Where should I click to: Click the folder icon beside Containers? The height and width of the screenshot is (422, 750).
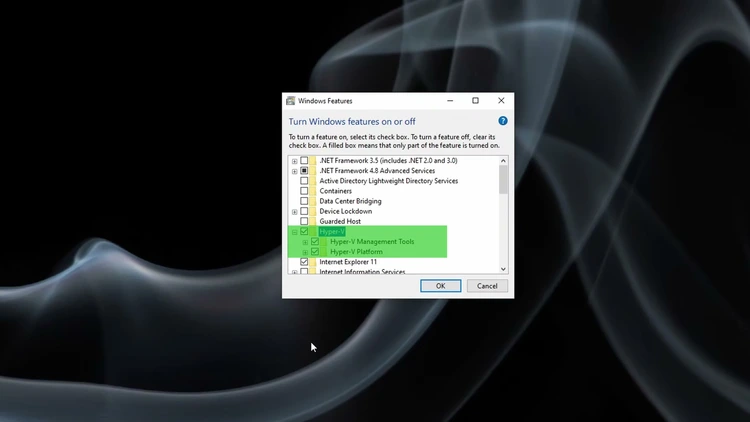pyautogui.click(x=312, y=191)
